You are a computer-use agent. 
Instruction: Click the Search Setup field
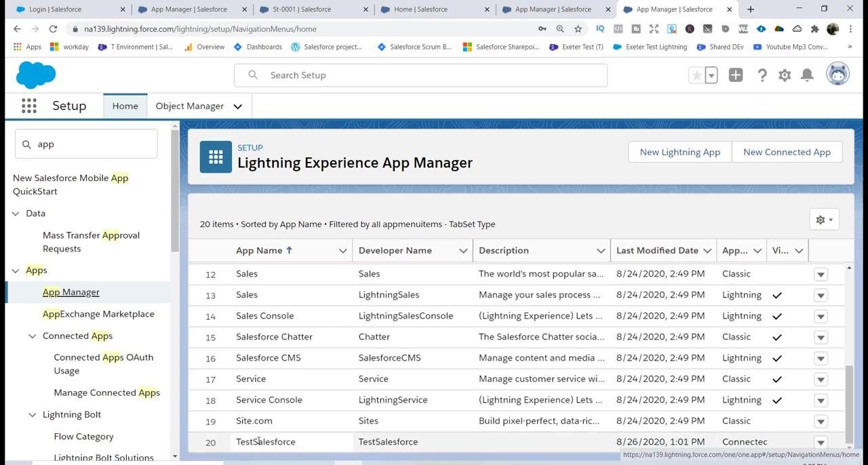click(x=420, y=75)
